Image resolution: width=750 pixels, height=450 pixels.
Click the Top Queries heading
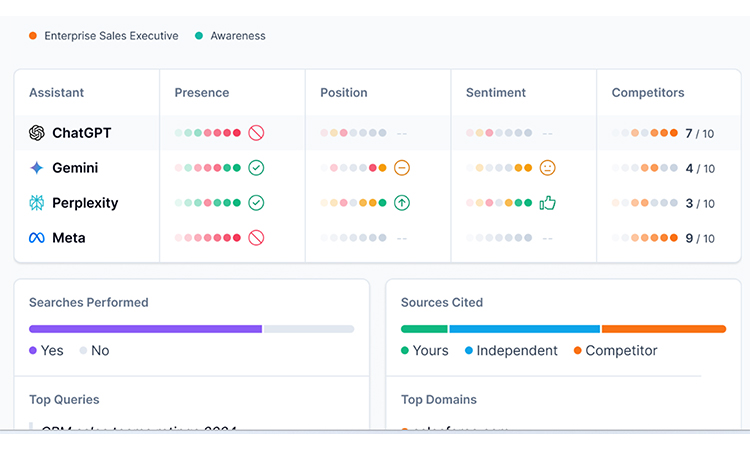click(64, 400)
